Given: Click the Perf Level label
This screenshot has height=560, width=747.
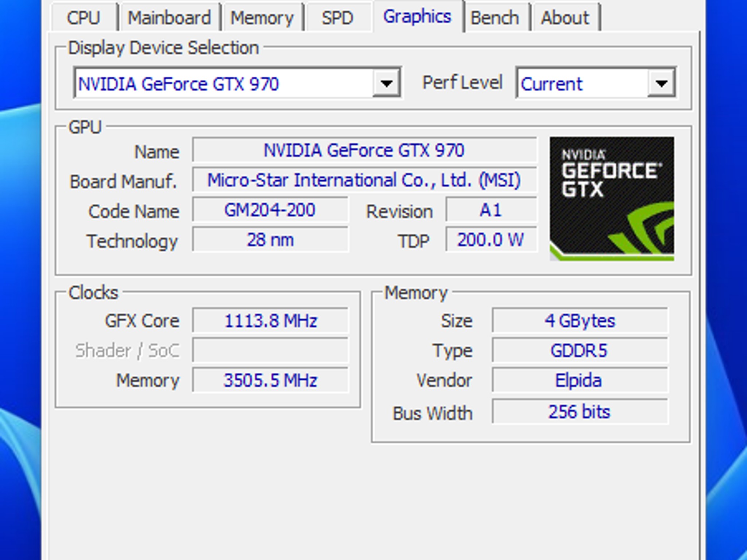Looking at the screenshot, I should point(462,82).
